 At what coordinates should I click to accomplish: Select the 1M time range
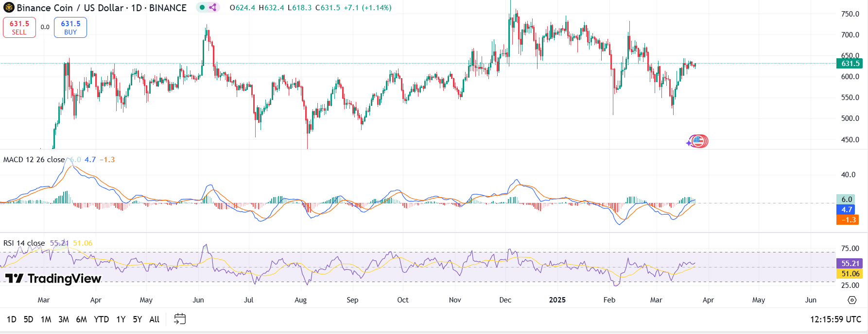[46, 319]
